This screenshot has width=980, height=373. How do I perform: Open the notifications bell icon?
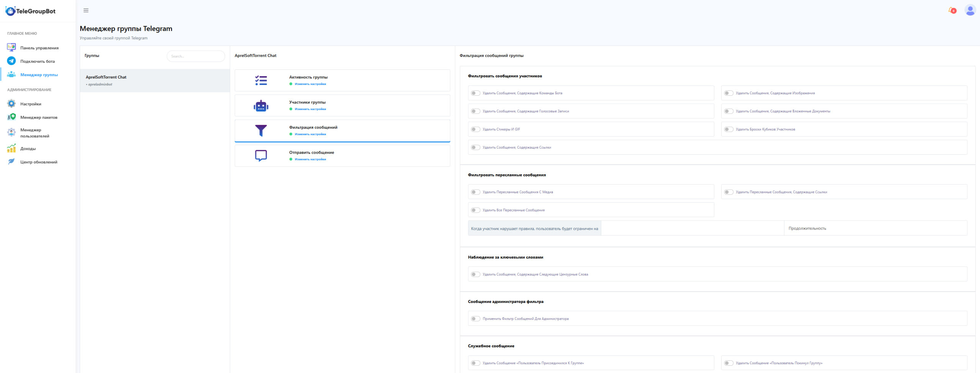coord(952,10)
